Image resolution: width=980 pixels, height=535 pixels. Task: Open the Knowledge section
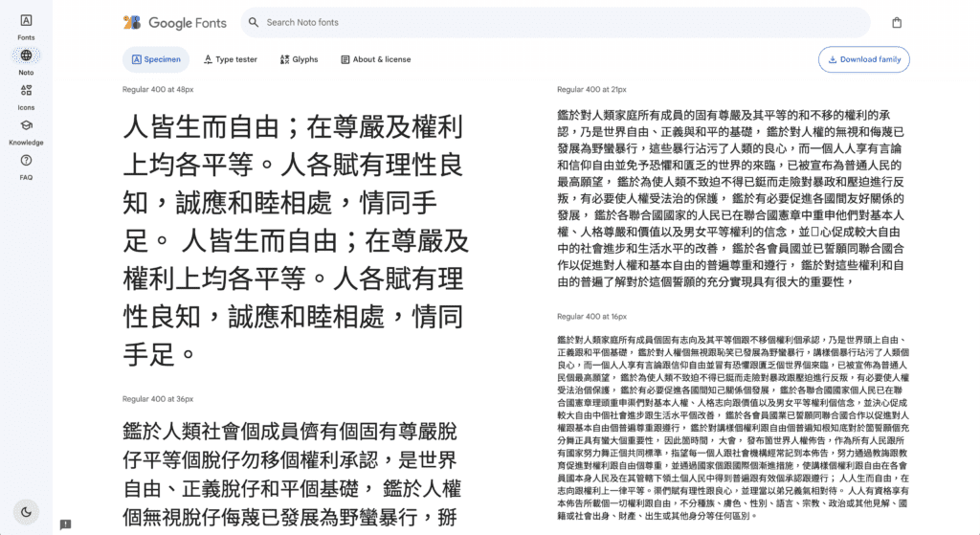tap(26, 132)
